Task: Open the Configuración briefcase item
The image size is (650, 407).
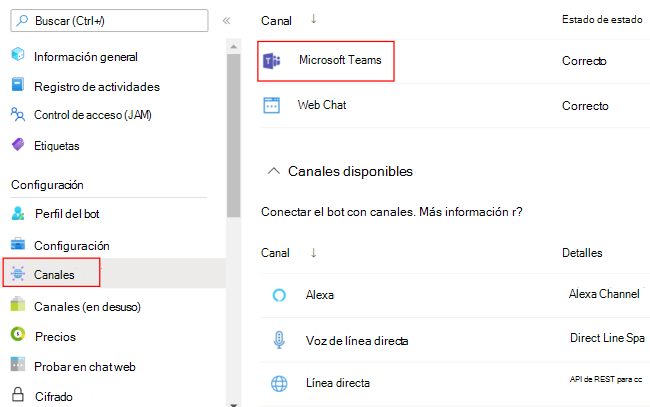Action: point(72,246)
